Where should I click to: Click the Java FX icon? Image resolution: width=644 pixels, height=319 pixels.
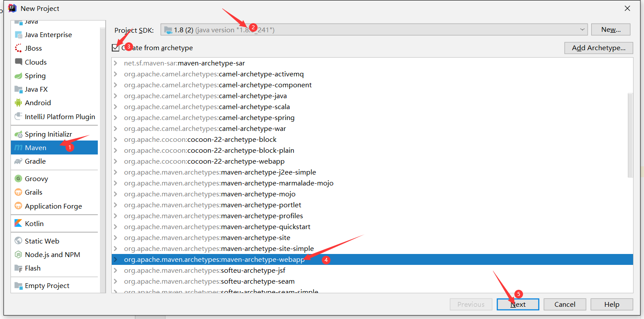(x=18, y=89)
